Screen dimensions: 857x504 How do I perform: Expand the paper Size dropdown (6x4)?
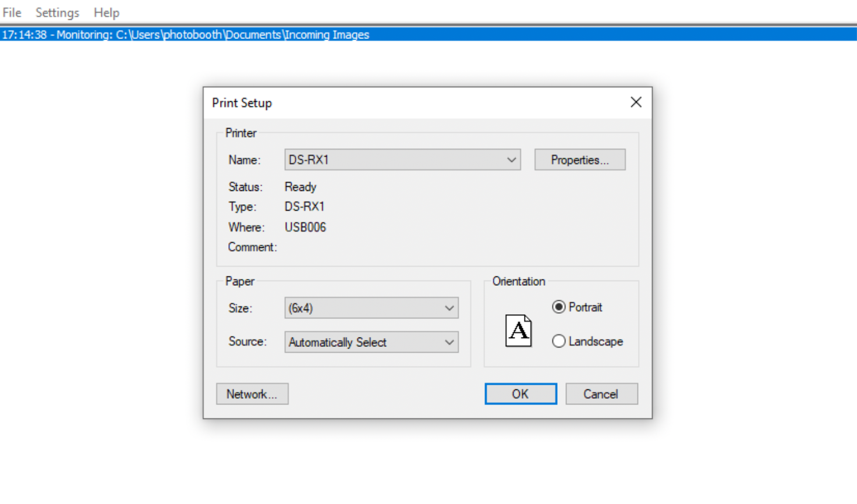click(x=371, y=308)
